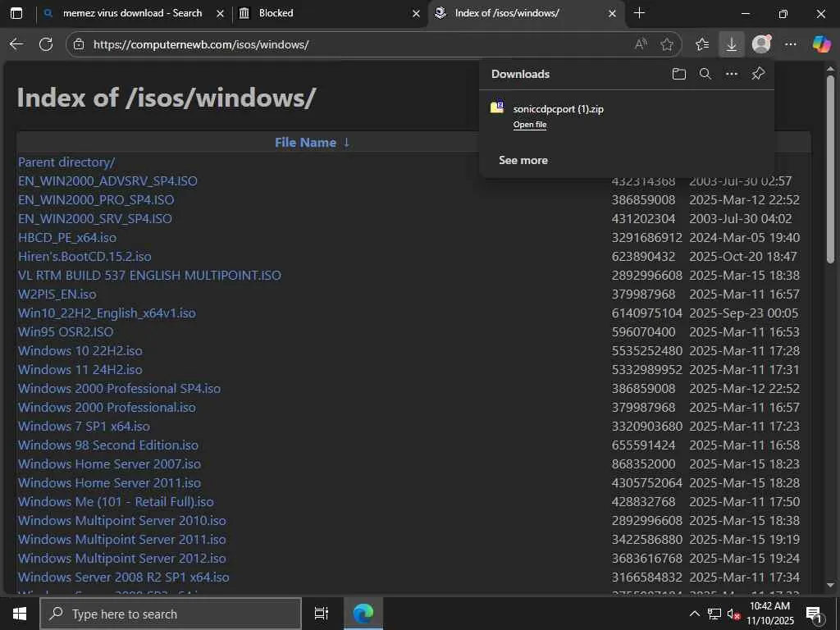Click the Edge taskbar icon

[x=363, y=614]
